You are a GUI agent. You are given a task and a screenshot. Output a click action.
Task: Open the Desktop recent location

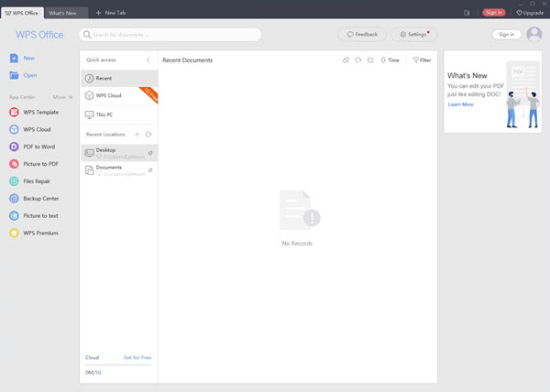click(x=119, y=153)
